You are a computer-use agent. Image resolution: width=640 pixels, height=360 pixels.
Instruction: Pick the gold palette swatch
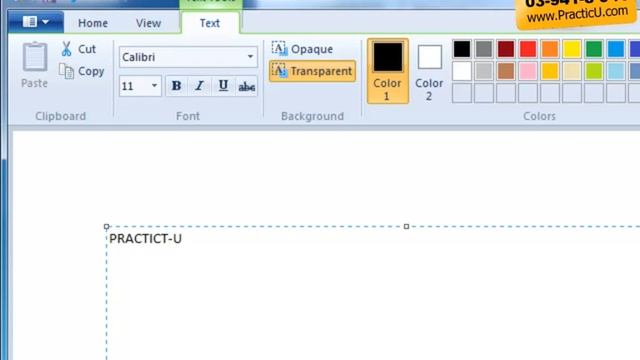(550, 71)
